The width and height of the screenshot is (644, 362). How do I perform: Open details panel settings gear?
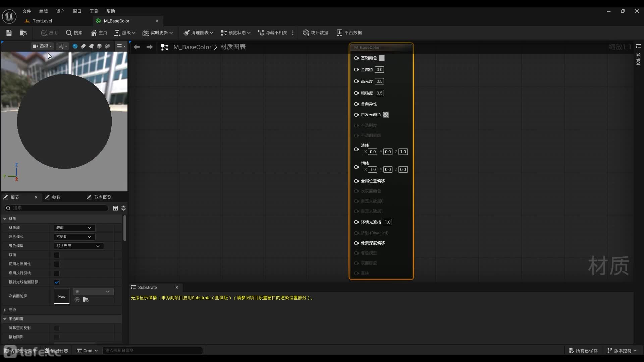pos(123,208)
